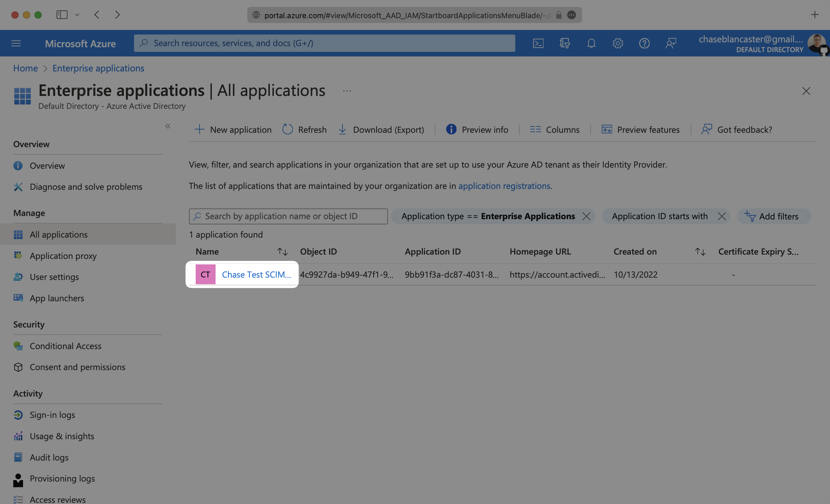
Task: Click the notifications bell icon
Action: click(x=591, y=43)
